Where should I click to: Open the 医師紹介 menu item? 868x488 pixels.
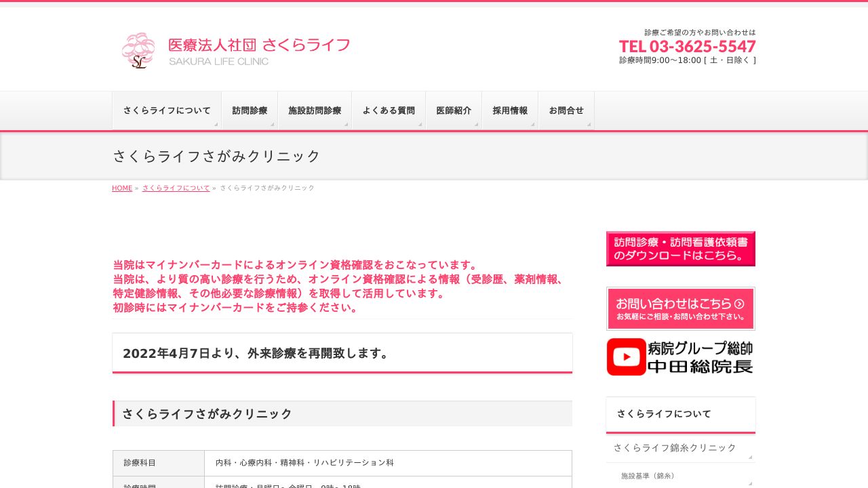(x=454, y=110)
